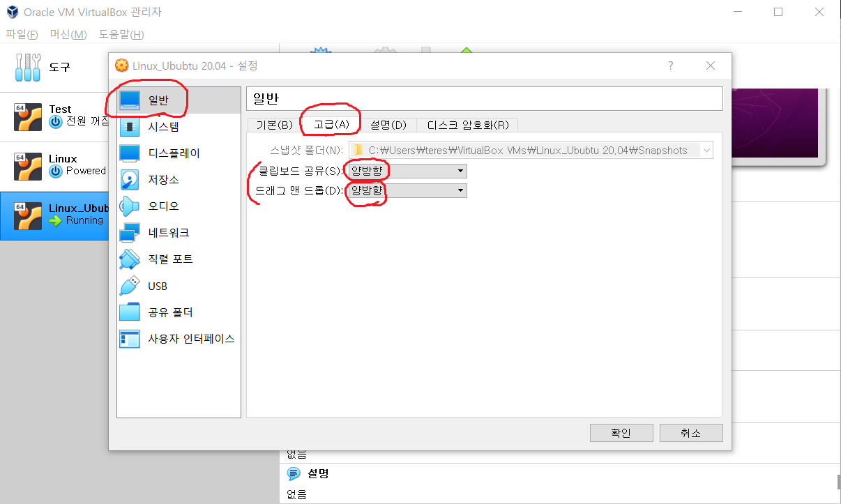Select the Linux virtual machine entry

[54, 165]
